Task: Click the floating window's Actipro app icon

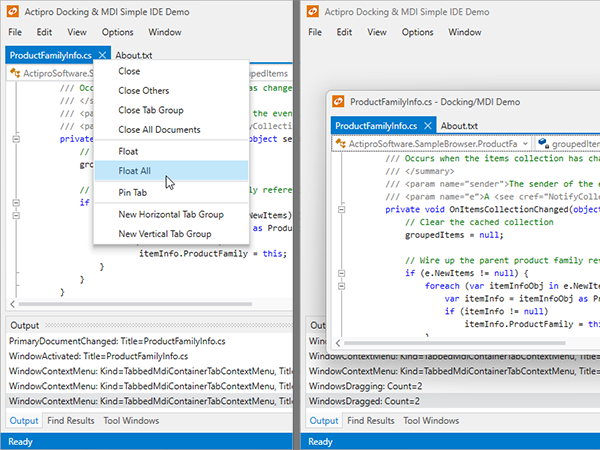Action: pyautogui.click(x=338, y=101)
